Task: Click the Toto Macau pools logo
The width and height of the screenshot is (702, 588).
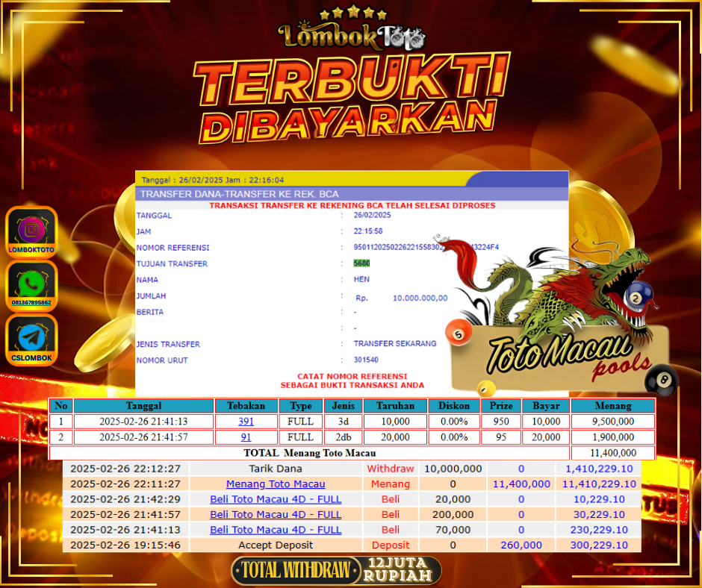Action: (x=559, y=356)
